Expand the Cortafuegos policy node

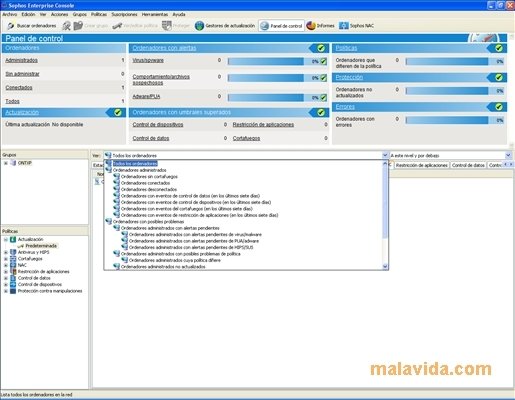click(6, 259)
